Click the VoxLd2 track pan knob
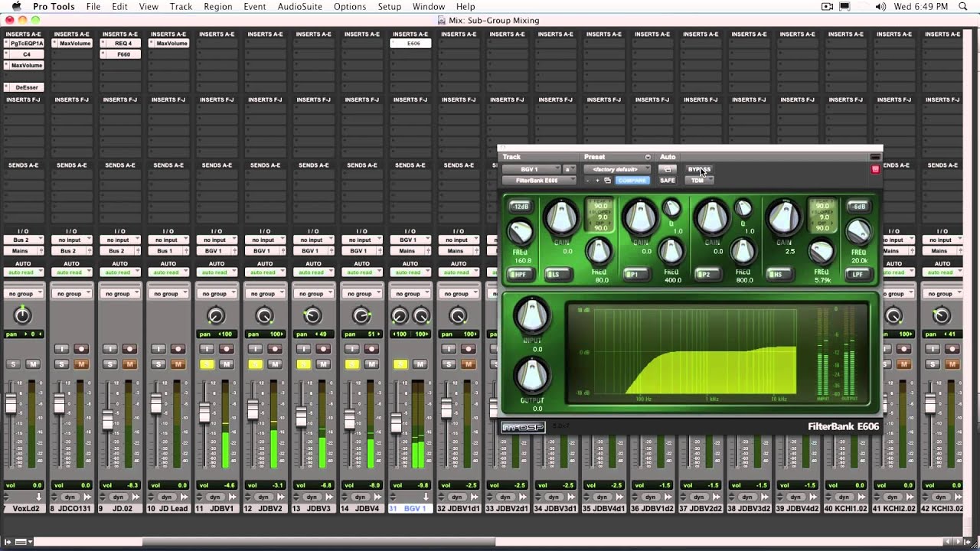The image size is (980, 551). click(x=23, y=315)
